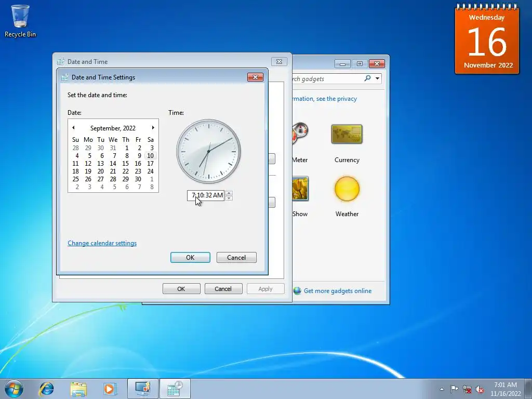532x399 pixels.
Task: Go to next month in calendar
Action: pos(153,128)
